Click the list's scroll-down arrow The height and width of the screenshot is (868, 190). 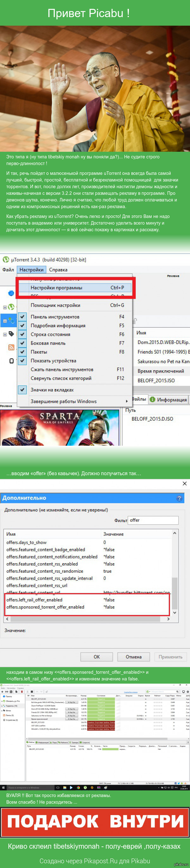coord(174,613)
